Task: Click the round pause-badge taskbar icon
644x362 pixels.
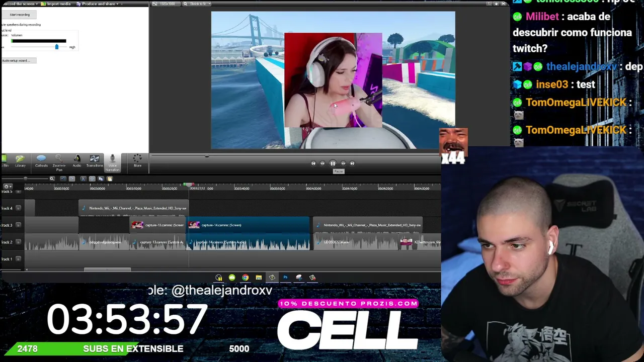Action: click(x=219, y=278)
